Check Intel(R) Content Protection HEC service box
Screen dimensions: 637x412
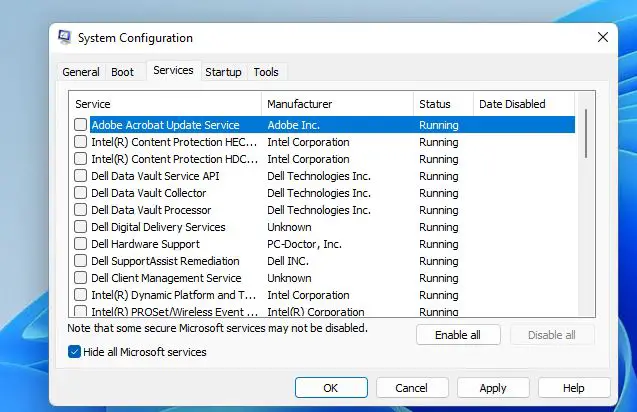tap(80, 141)
